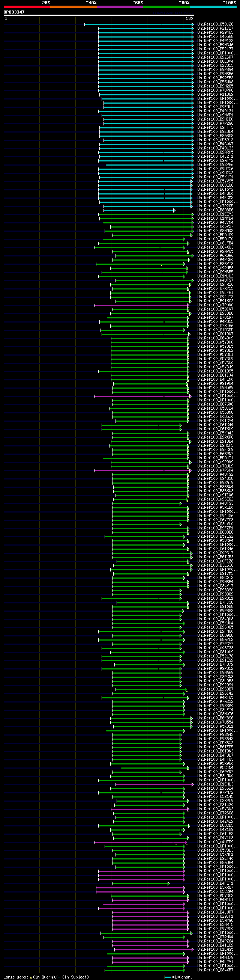Viewport: 240px width, 980px height.
Task: Select the UniRef100_C3XPL9 label
Action: tap(215, 801)
